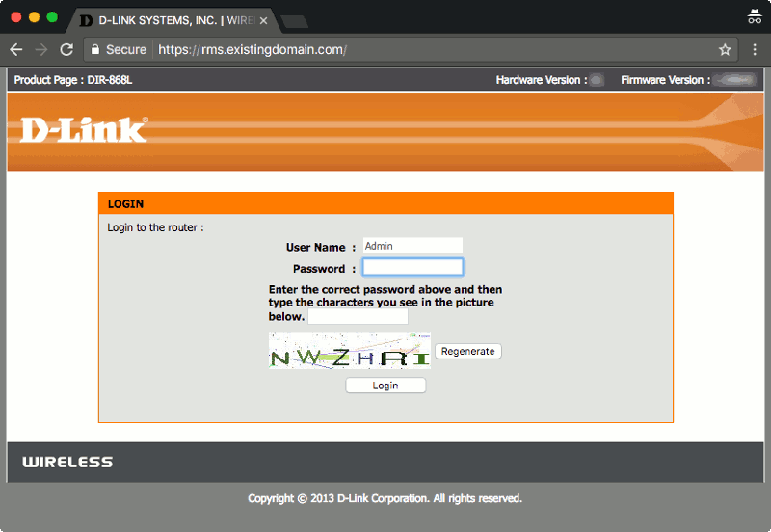Bookmark this page with the star icon
Image resolution: width=771 pixels, height=532 pixels.
[x=725, y=50]
